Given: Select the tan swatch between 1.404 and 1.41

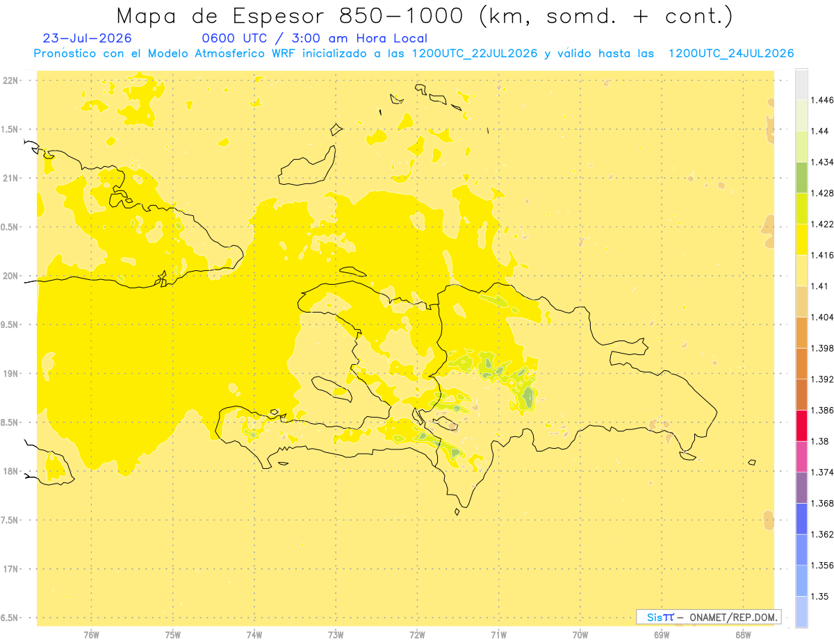Looking at the screenshot, I should [x=801, y=302].
